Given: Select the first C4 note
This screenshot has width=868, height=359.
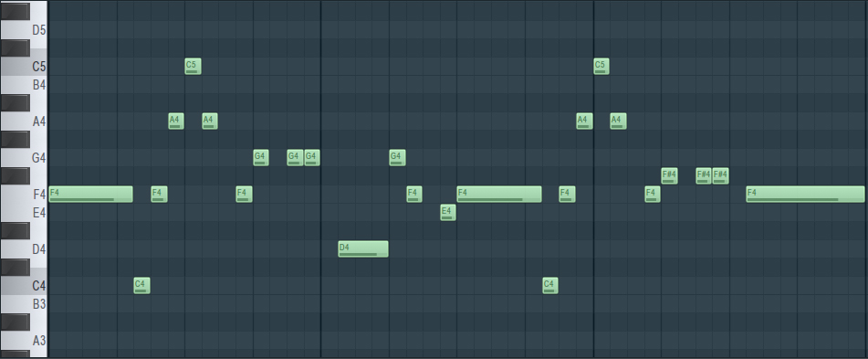Looking at the screenshot, I should (141, 286).
